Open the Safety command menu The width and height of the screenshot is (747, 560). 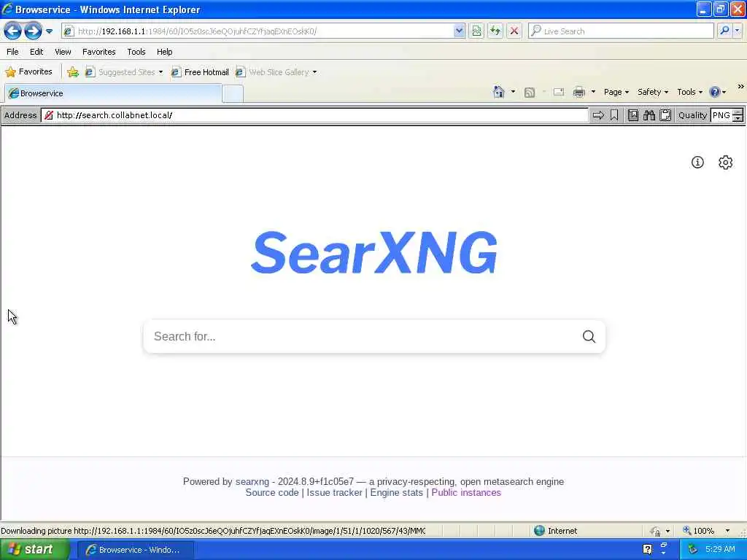[x=653, y=92]
